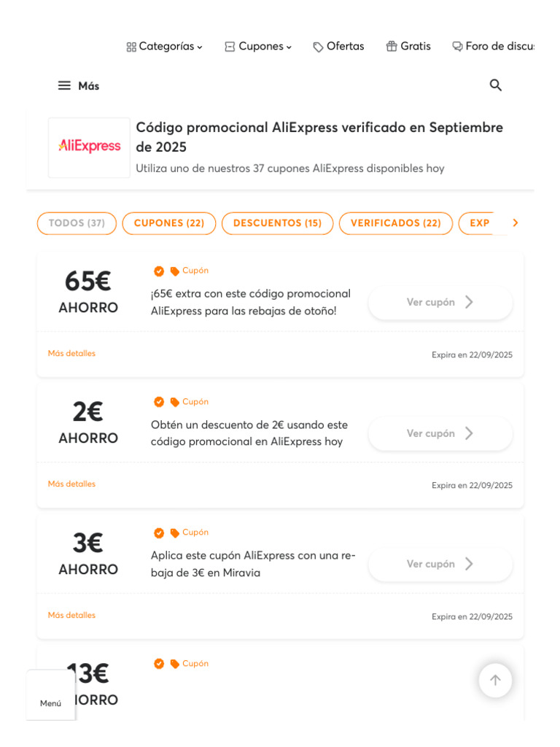
Task: Click the AliExpress store logo
Action: [x=89, y=147]
